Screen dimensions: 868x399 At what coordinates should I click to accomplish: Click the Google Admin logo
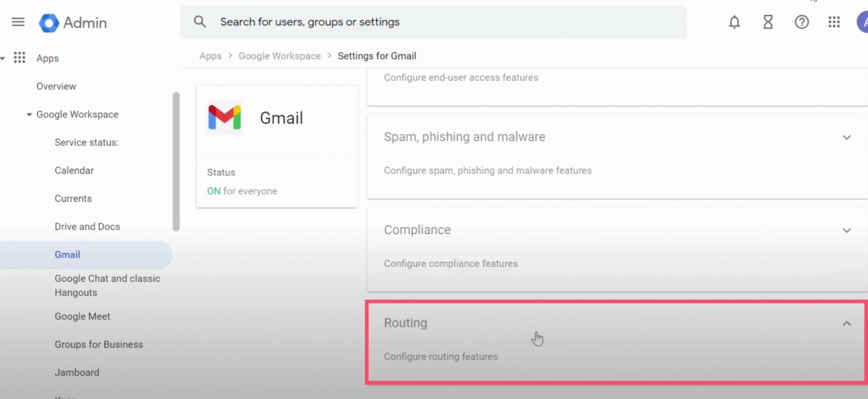tap(73, 23)
